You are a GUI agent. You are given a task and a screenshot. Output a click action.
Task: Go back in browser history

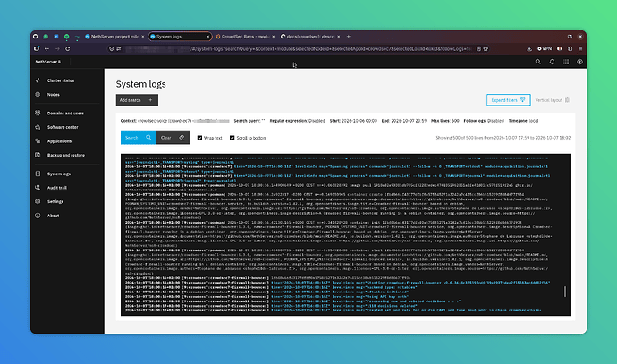pos(46,49)
